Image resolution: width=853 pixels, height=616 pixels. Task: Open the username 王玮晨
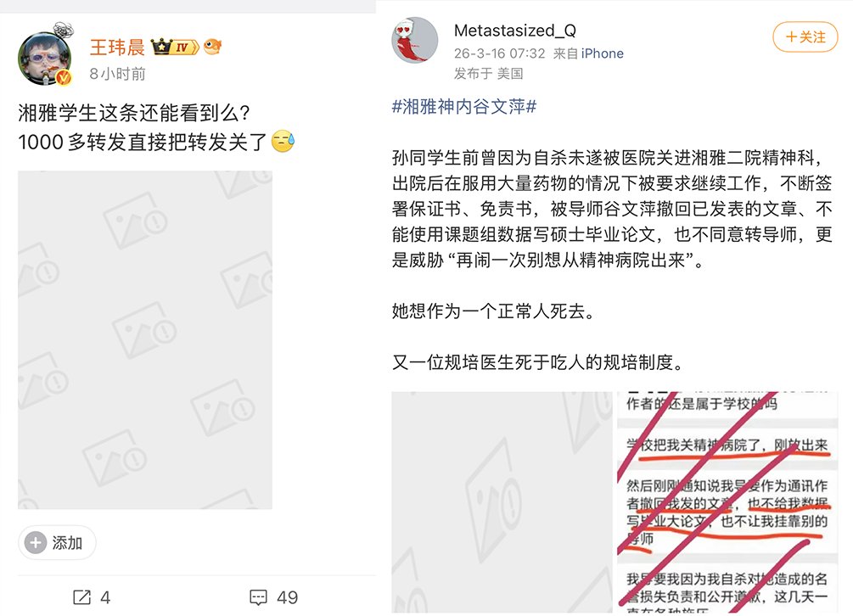pyautogui.click(x=117, y=48)
